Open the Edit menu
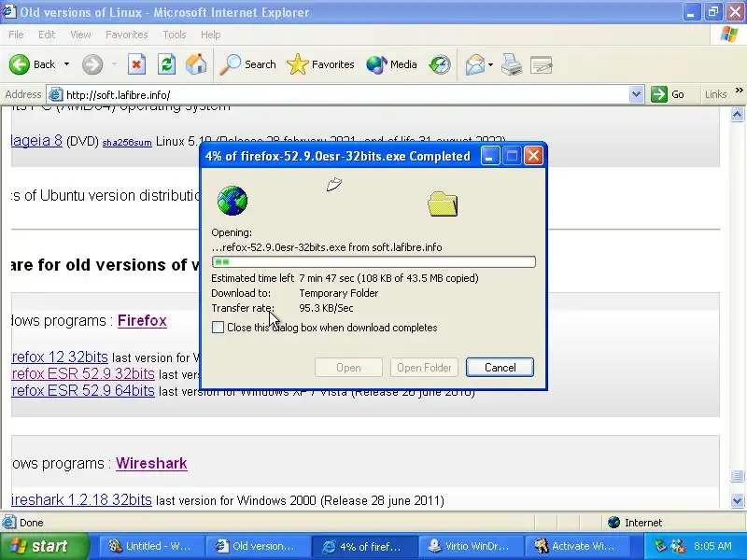The image size is (747, 560). click(x=46, y=35)
